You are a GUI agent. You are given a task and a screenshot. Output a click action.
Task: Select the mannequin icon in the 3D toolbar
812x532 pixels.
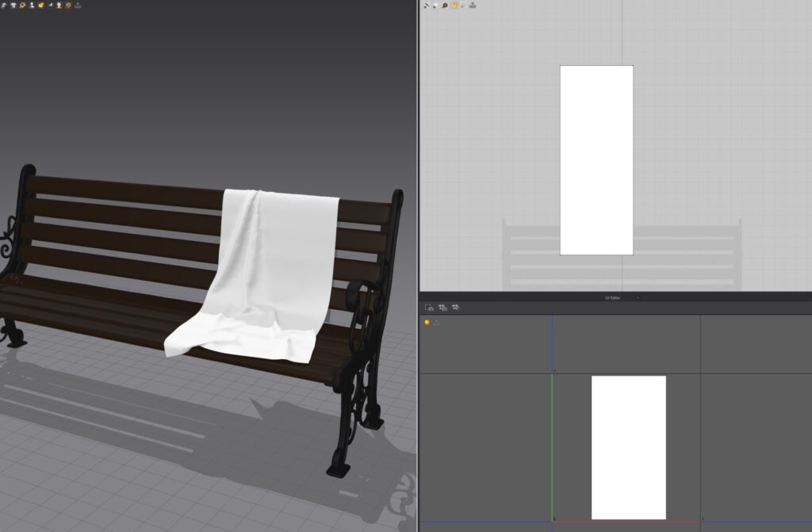point(32,6)
